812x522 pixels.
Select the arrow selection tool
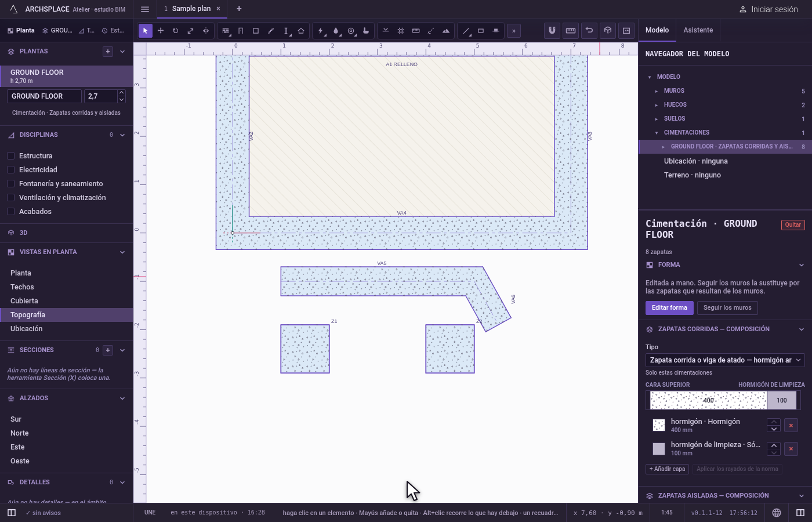click(x=146, y=31)
